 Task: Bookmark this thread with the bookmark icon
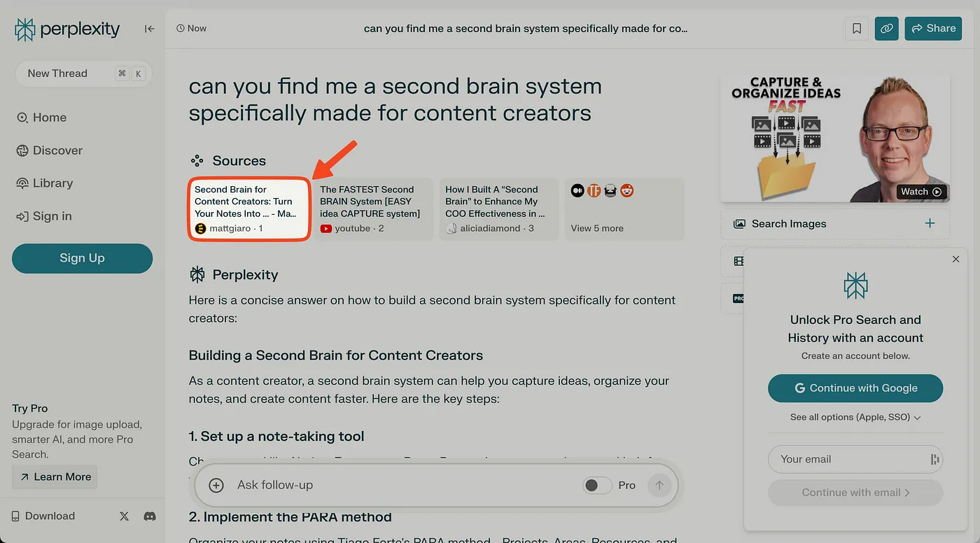(857, 29)
